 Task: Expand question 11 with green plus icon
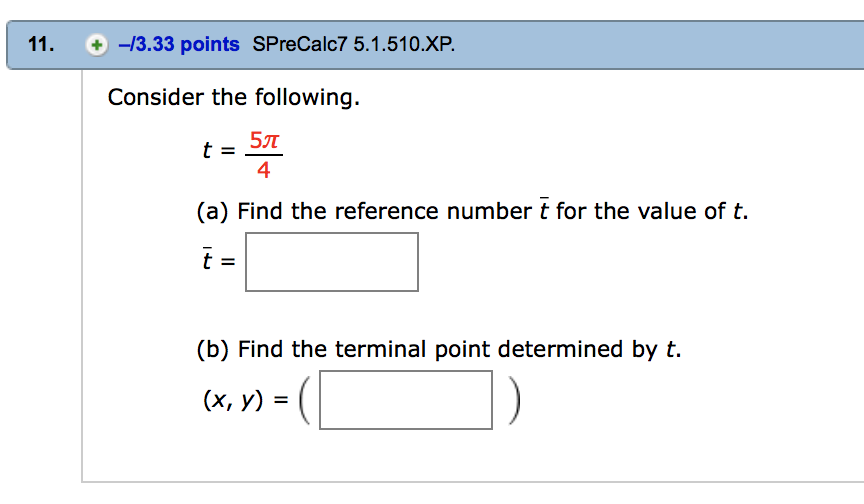(96, 45)
